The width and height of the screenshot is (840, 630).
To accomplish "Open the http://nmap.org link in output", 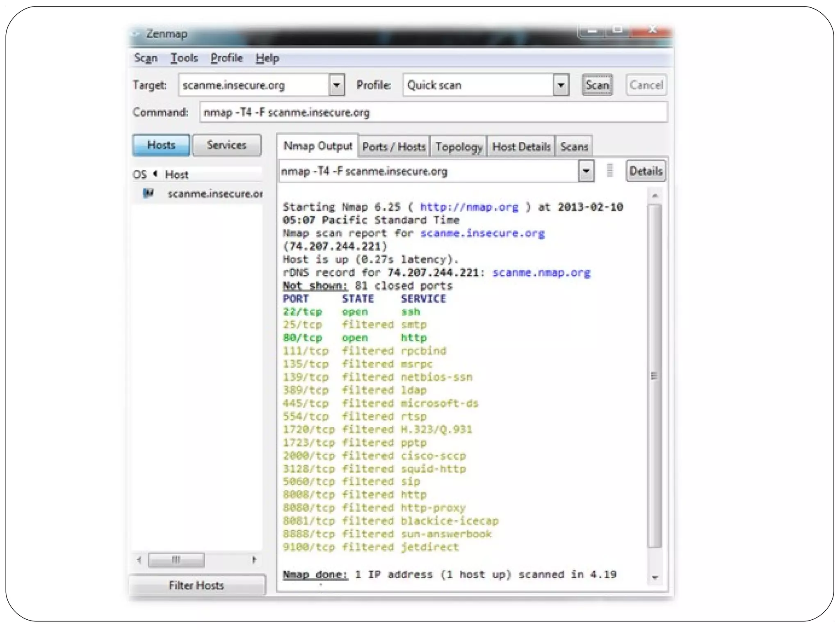I will pos(469,207).
